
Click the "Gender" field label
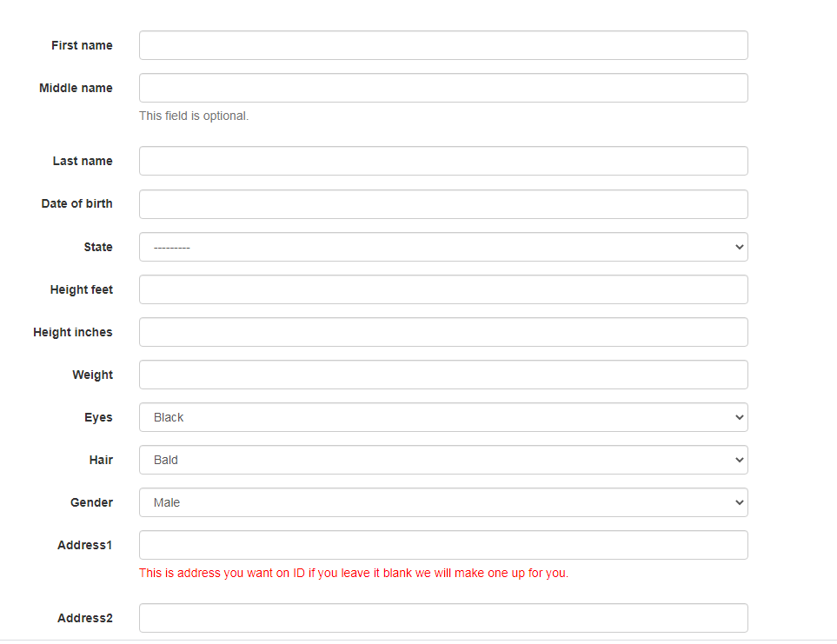[91, 502]
